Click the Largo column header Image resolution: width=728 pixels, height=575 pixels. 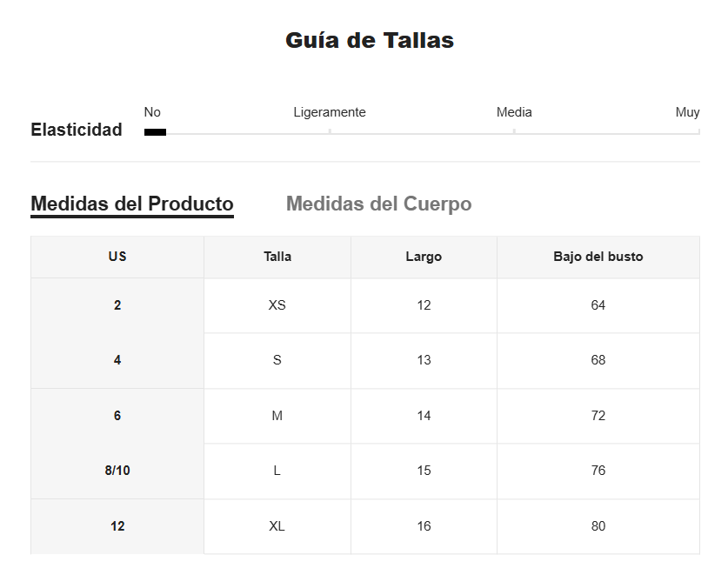424,257
